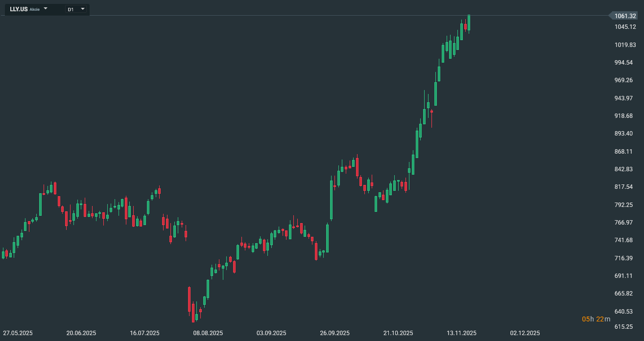The width and height of the screenshot is (644, 341).
Task: Select the 13.11.2025 date marker
Action: point(461,333)
